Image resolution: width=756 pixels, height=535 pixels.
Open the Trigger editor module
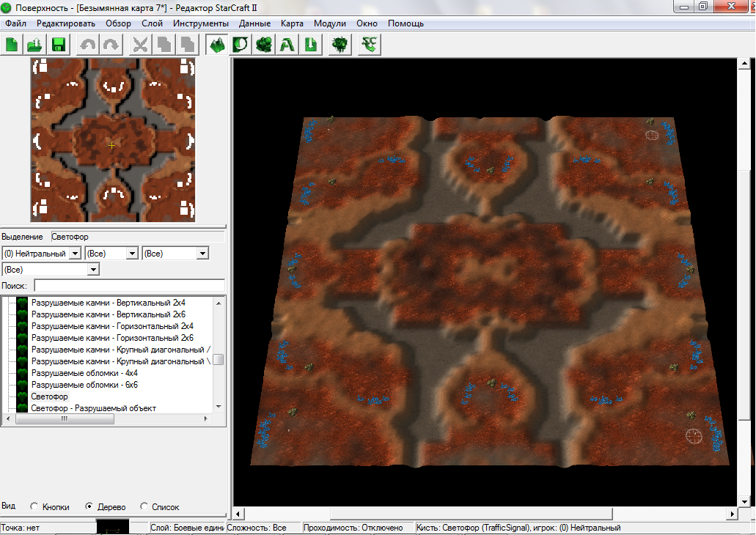point(240,45)
